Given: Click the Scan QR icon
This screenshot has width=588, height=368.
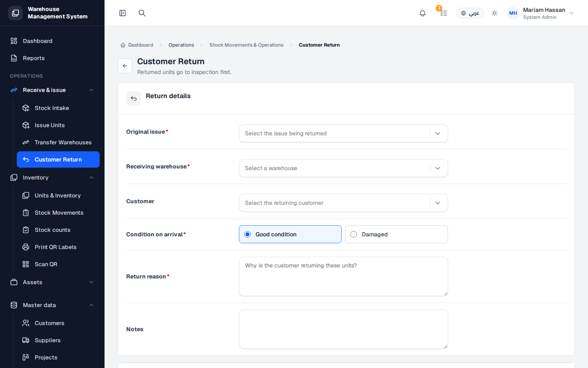Looking at the screenshot, I should (x=26, y=264).
